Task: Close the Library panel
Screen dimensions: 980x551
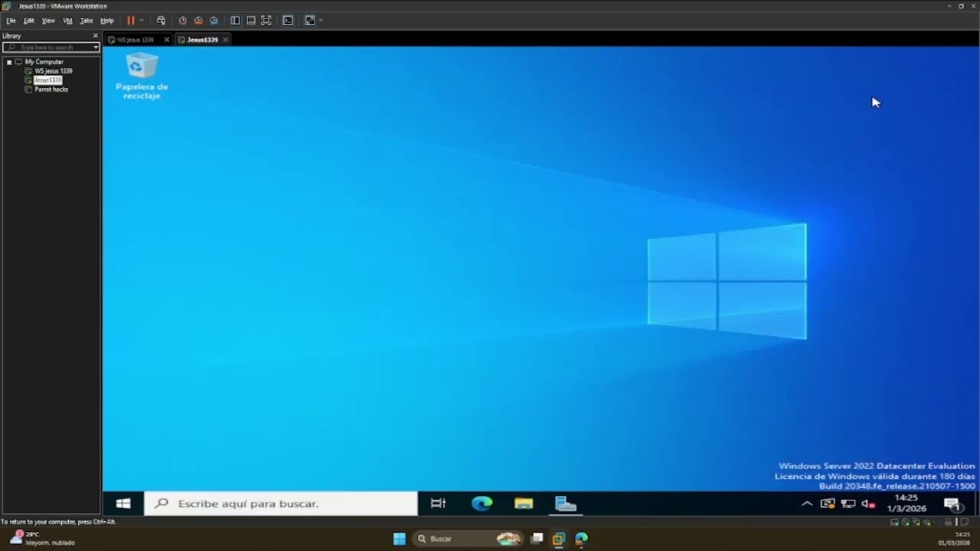Action: click(x=96, y=36)
